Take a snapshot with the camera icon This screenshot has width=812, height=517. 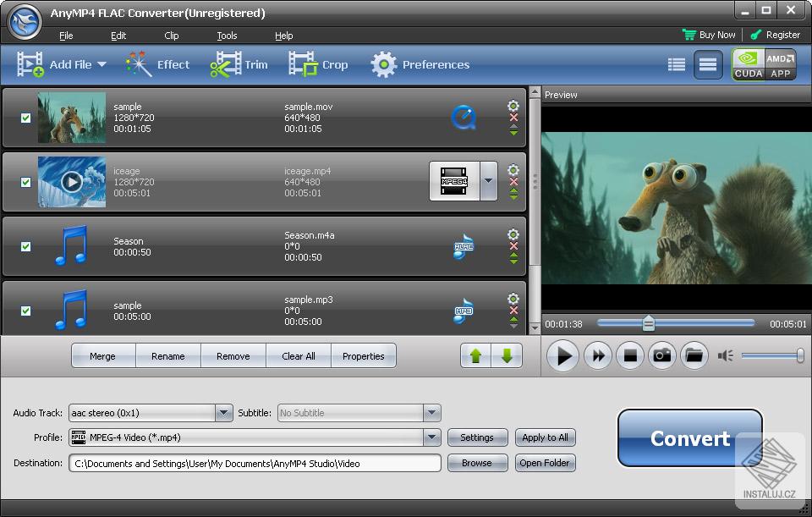click(x=662, y=356)
